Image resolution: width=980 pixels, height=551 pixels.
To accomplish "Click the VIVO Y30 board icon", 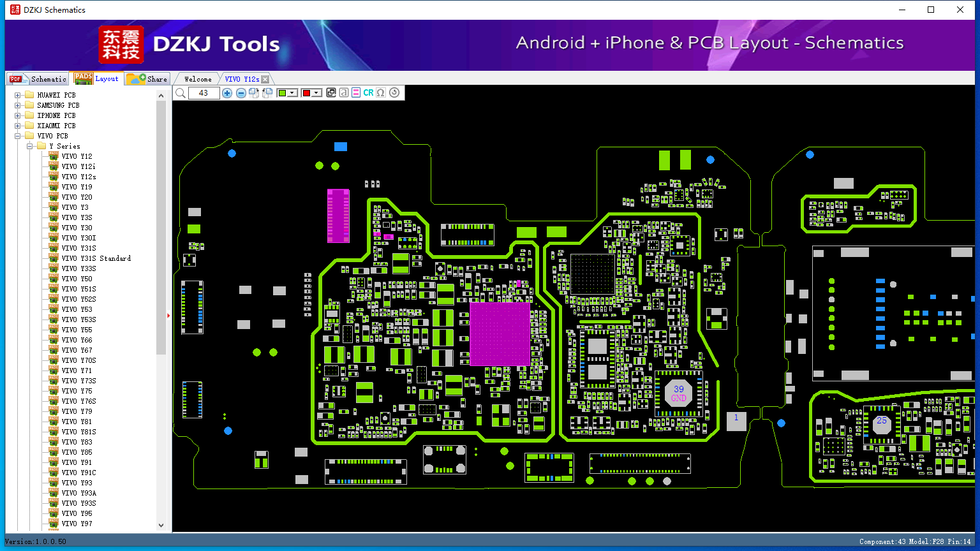I will tap(54, 228).
